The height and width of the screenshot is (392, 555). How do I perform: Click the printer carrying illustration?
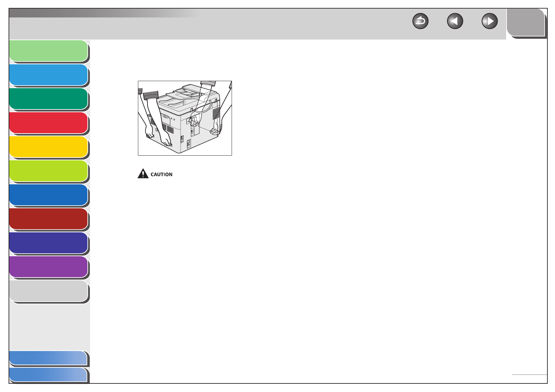185,118
